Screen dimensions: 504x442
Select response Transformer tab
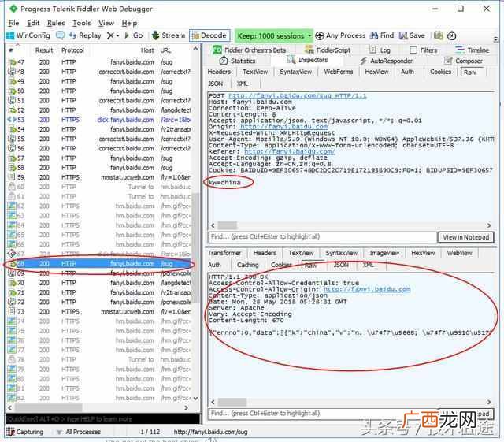(x=224, y=253)
